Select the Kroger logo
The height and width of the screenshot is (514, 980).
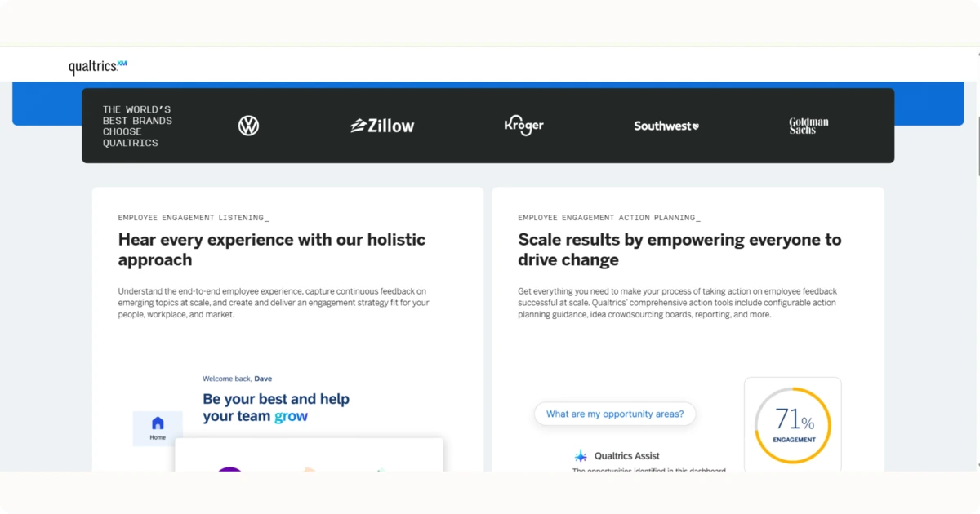point(523,125)
